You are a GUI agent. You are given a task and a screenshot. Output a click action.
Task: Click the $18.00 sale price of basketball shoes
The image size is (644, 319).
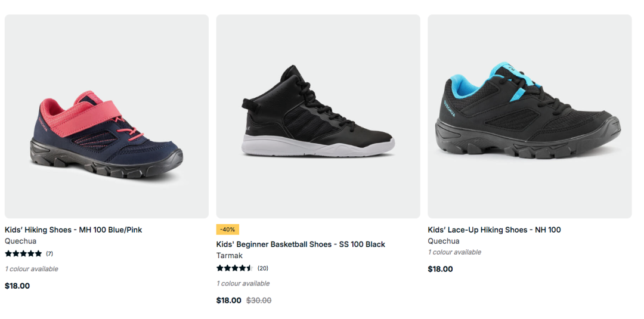click(229, 301)
